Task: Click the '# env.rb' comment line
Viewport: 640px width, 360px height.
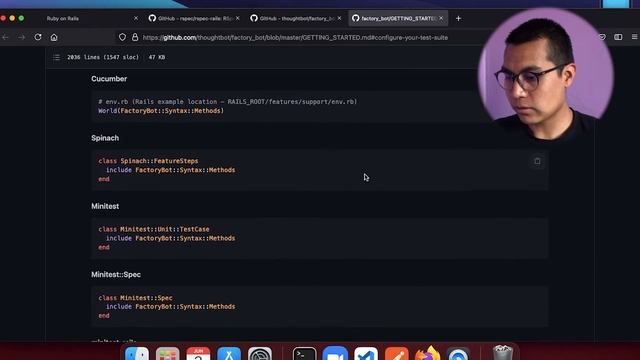Action: pyautogui.click(x=227, y=102)
